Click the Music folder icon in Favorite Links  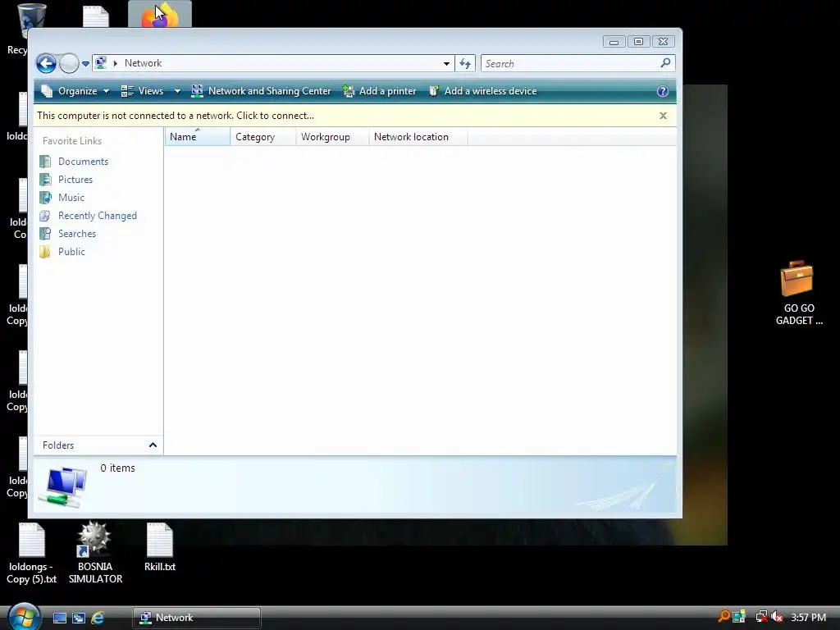46,198
